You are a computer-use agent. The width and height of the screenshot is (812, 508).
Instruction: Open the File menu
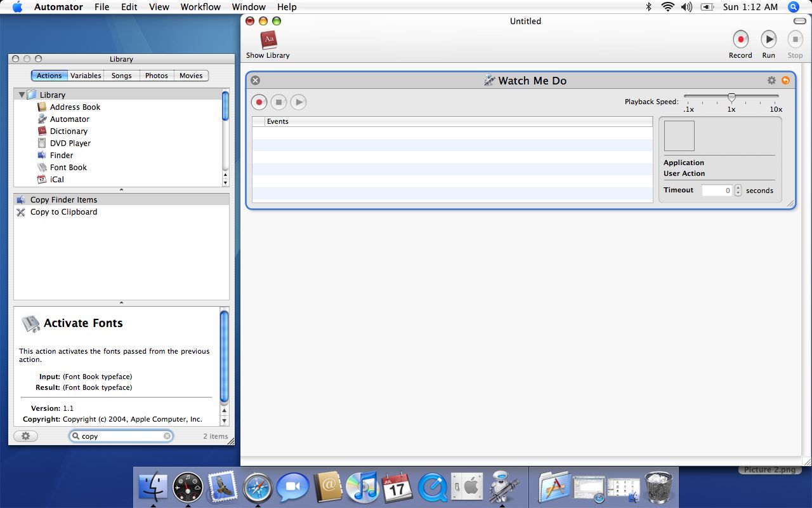coord(101,7)
